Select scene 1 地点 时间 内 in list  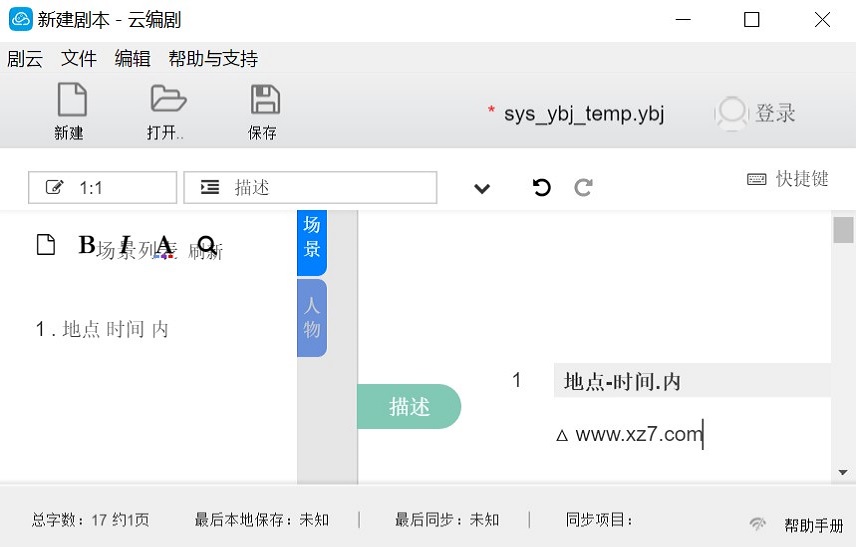102,329
